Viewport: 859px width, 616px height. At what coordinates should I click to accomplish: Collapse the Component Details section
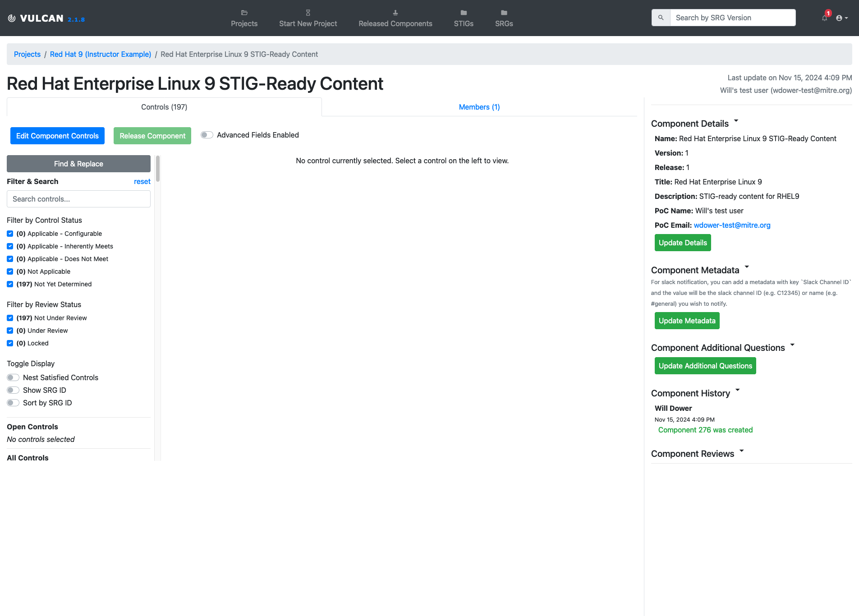click(736, 121)
